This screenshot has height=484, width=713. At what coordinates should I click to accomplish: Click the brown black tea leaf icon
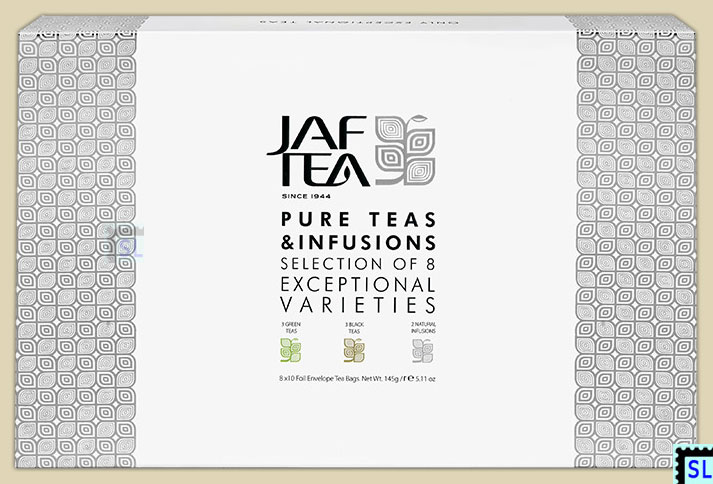coord(353,350)
